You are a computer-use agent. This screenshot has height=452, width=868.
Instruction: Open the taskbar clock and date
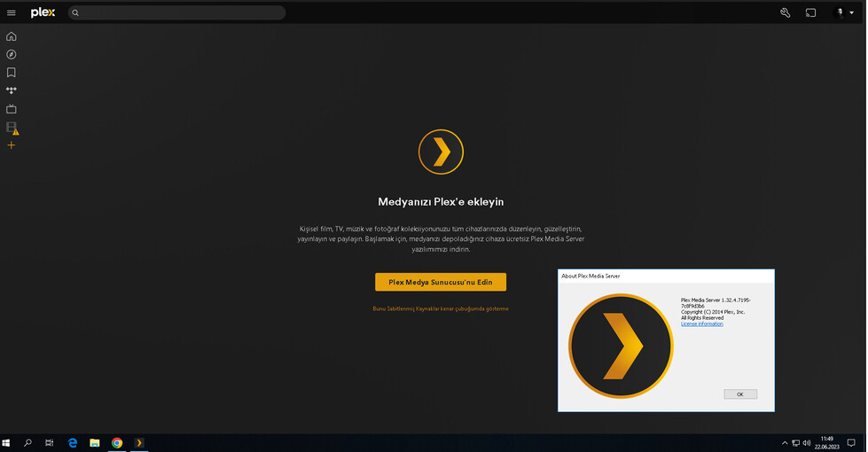click(x=827, y=442)
